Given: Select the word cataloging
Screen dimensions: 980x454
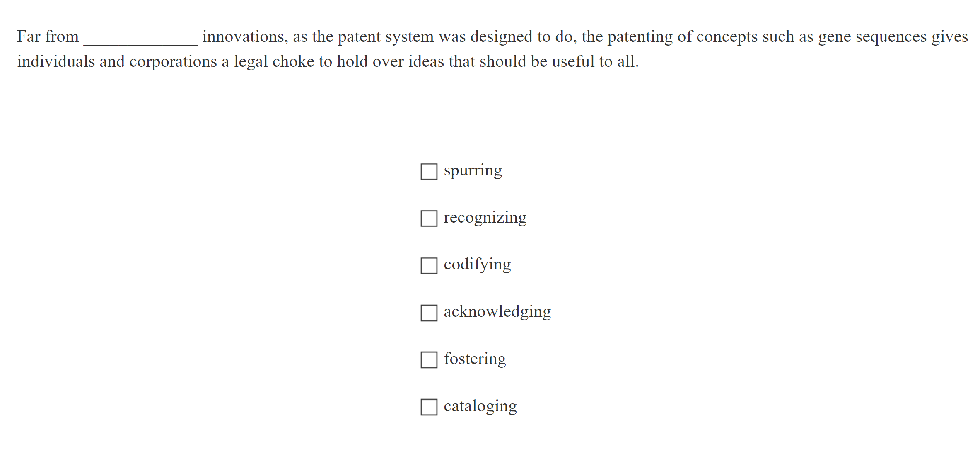Looking at the screenshot, I should [480, 407].
